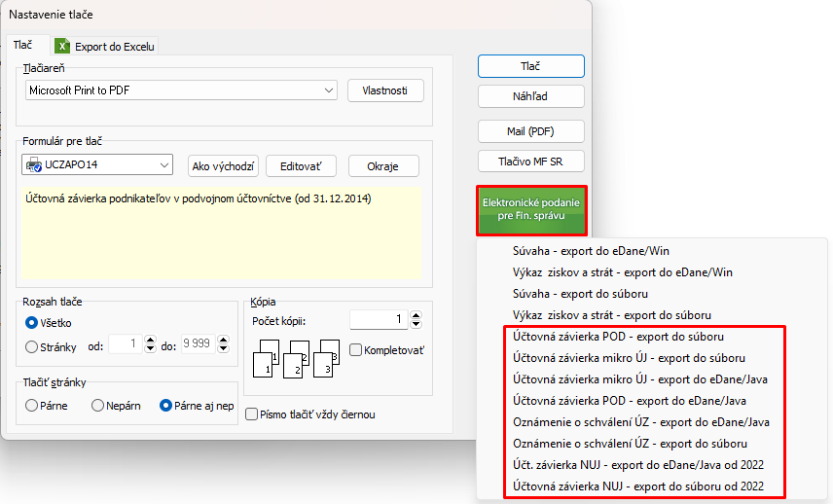Enable the Kompletovať checkbox

356,349
